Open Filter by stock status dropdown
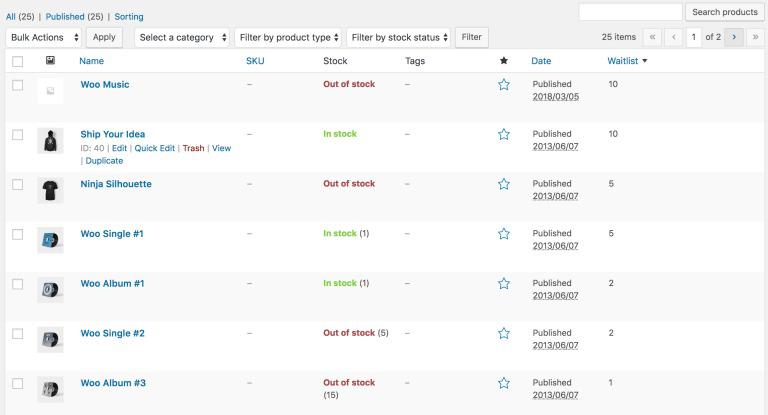The height and width of the screenshot is (415, 768). pos(399,37)
